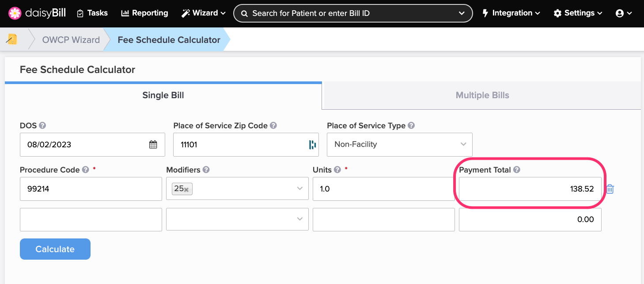
Task: Open the user account menu
Action: click(x=624, y=13)
